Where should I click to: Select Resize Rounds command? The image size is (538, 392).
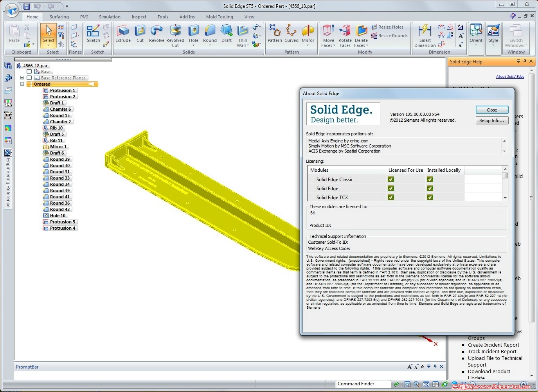click(x=389, y=36)
